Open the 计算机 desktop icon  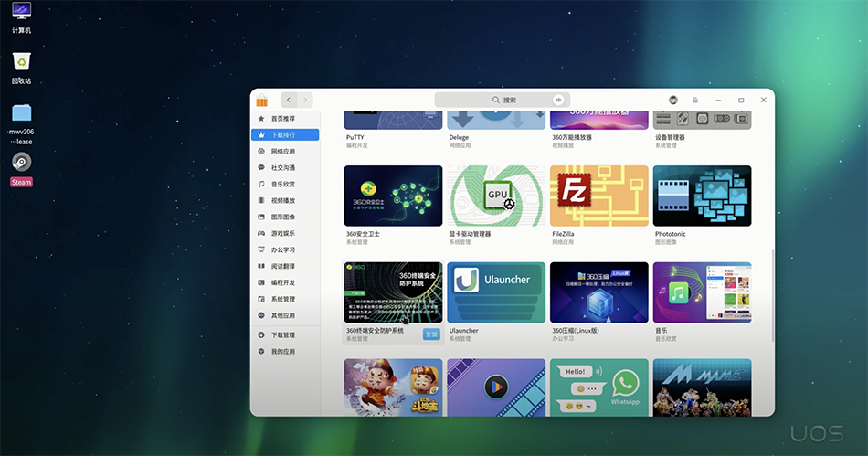tap(21, 17)
